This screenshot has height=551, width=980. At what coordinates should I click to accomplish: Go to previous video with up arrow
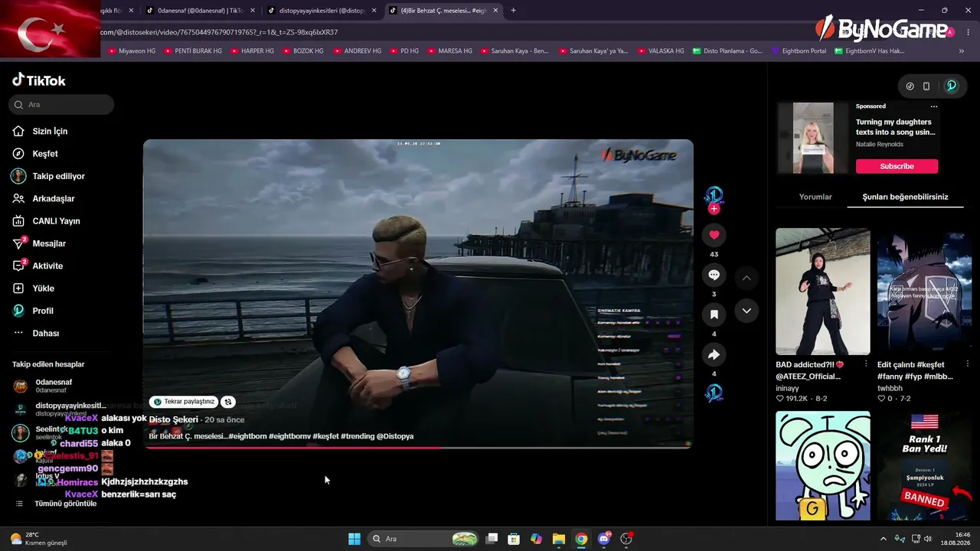(746, 278)
